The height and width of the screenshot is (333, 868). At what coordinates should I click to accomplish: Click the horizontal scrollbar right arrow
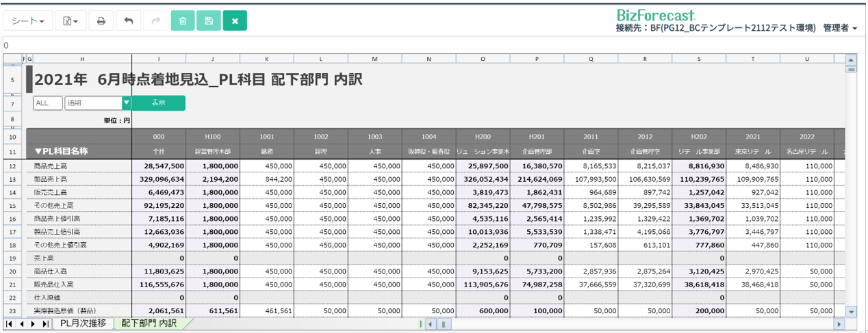(839, 324)
